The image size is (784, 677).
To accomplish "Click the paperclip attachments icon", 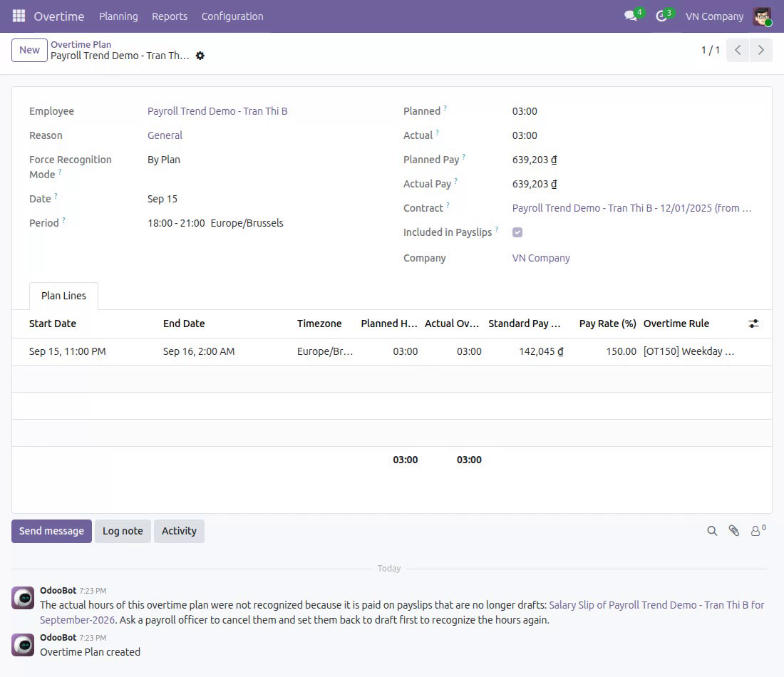I will [734, 531].
